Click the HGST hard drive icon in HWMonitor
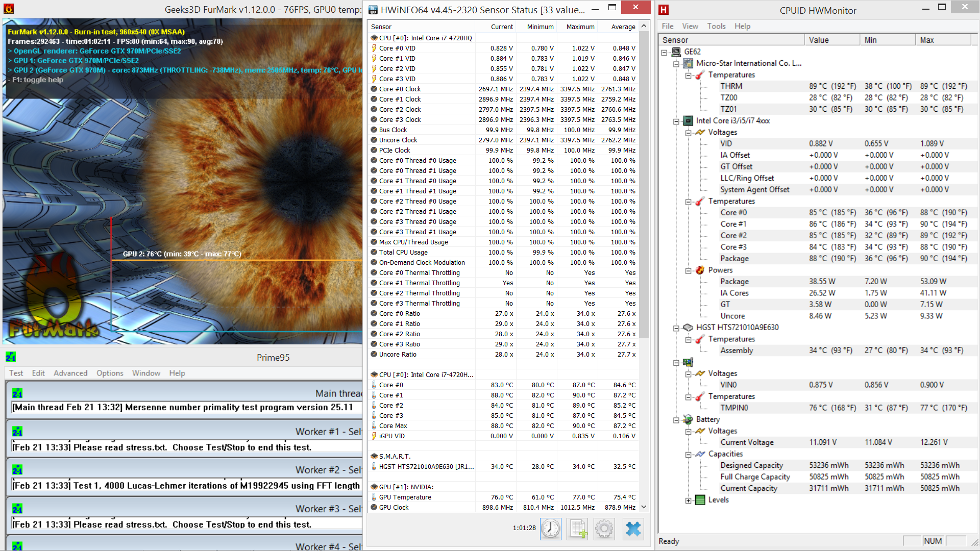This screenshot has width=980, height=551. 688,328
